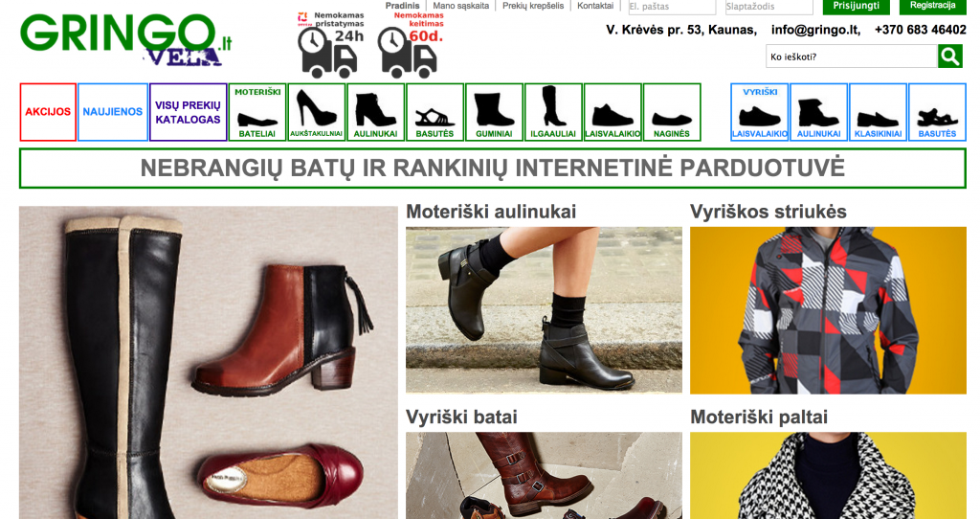Image resolution: width=980 pixels, height=519 pixels.
Task: Open the Aukštakulniai high heels category
Action: [x=316, y=112]
